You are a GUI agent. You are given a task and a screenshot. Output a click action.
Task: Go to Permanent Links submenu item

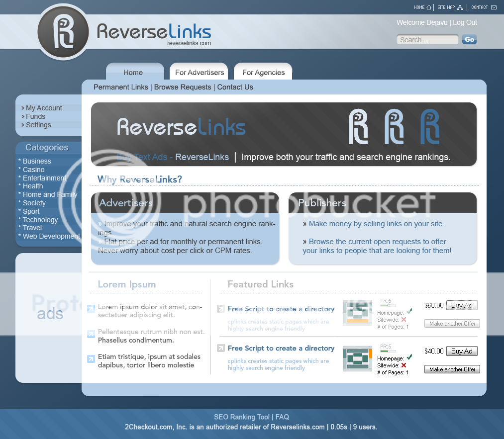(x=121, y=87)
